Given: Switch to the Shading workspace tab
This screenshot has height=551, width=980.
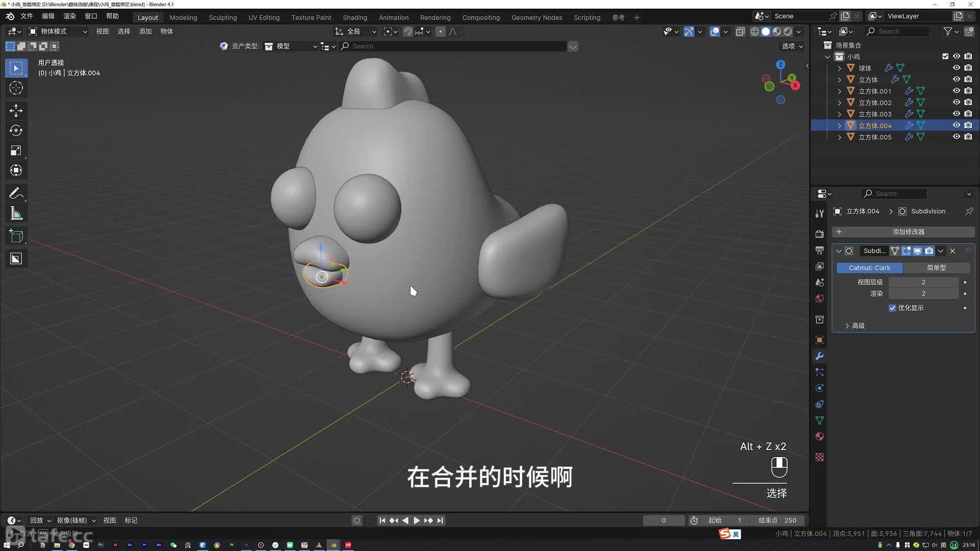Looking at the screenshot, I should (355, 17).
